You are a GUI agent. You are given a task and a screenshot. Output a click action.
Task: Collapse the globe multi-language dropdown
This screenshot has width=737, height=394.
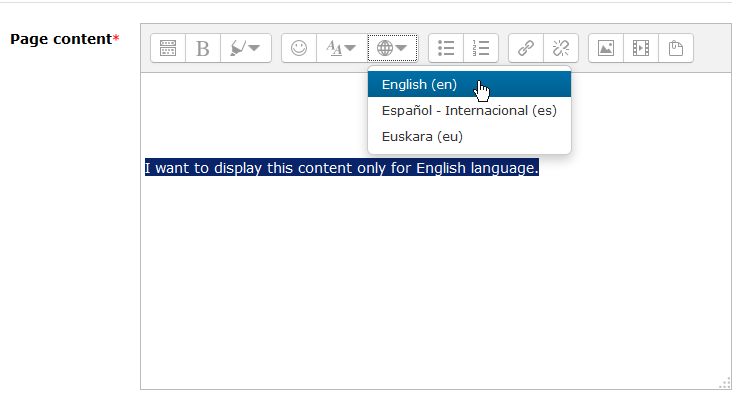tap(392, 48)
